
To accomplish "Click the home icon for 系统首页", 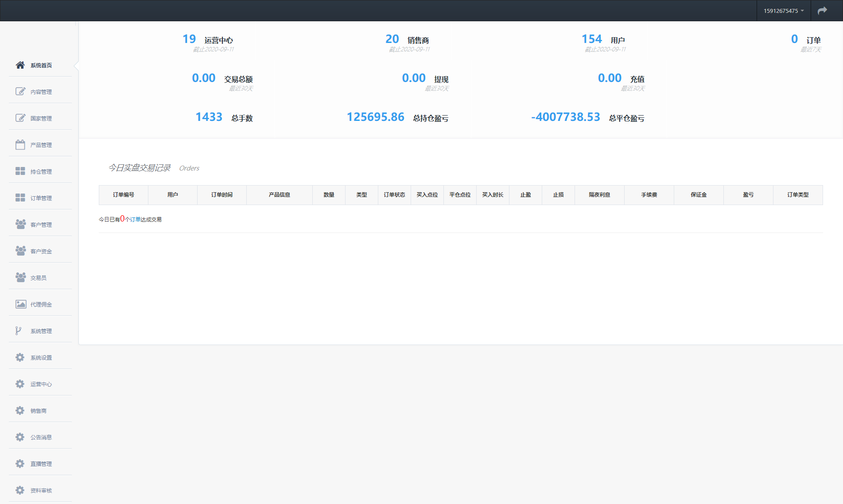I will tap(20, 65).
